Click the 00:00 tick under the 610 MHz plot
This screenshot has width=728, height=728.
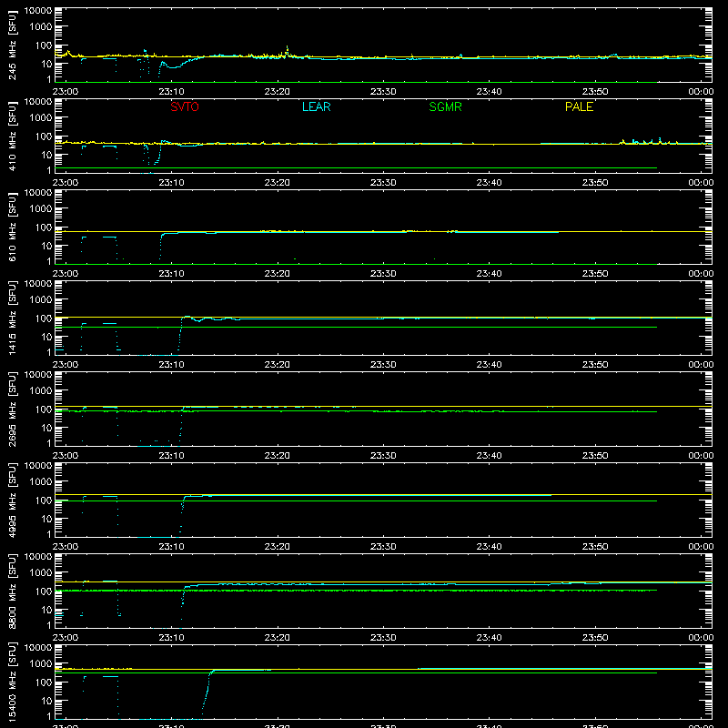[x=701, y=274]
